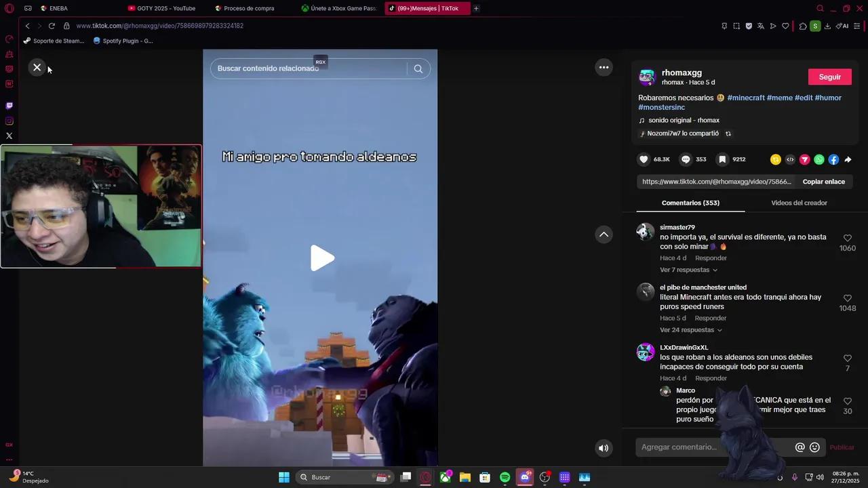Viewport: 868px width, 488px height.
Task: Open Instagram in the Opera sidebar
Action: [9, 121]
